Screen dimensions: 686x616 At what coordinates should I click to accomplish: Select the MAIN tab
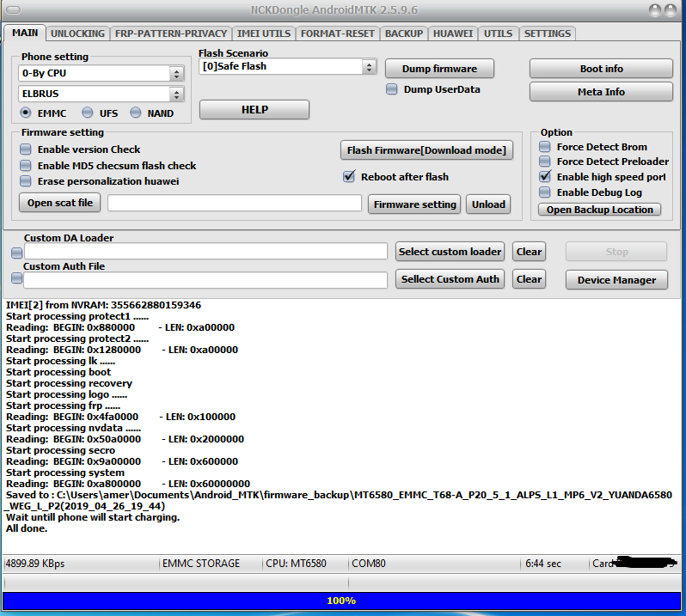(25, 33)
